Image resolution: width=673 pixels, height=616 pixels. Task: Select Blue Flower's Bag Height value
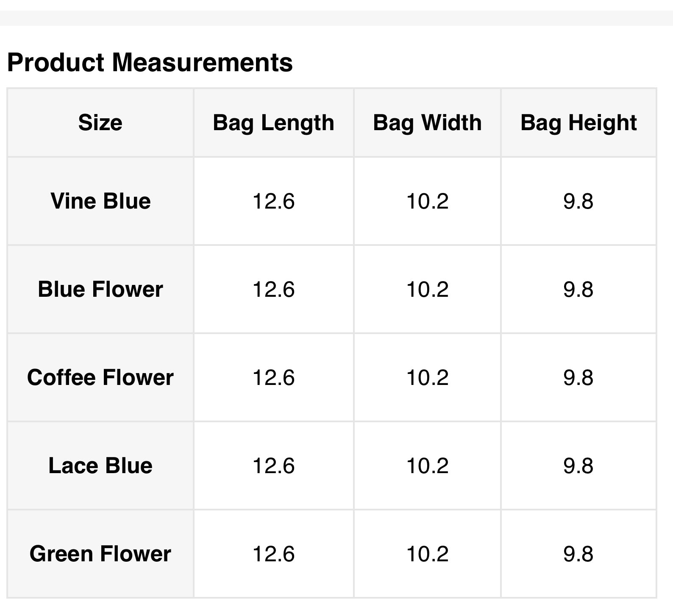(x=578, y=290)
